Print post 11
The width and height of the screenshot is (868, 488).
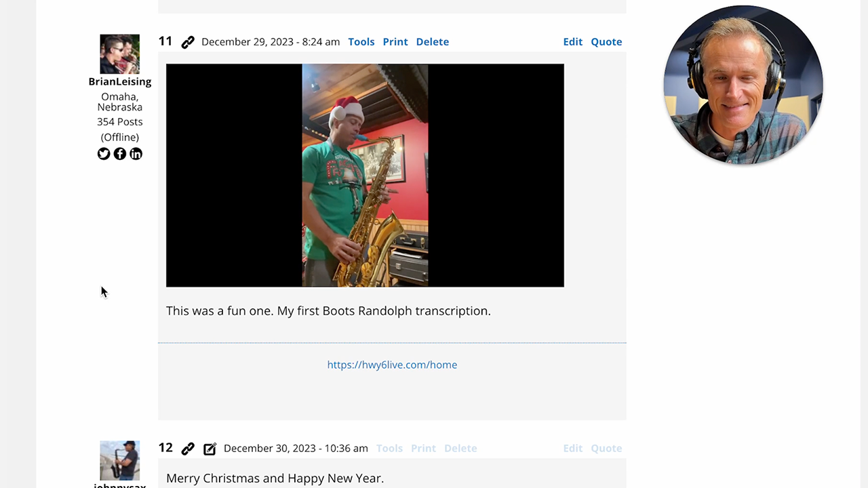tap(395, 42)
